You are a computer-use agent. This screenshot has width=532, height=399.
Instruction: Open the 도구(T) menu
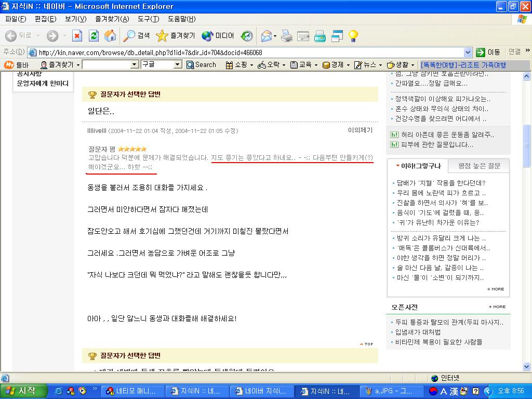click(x=148, y=19)
